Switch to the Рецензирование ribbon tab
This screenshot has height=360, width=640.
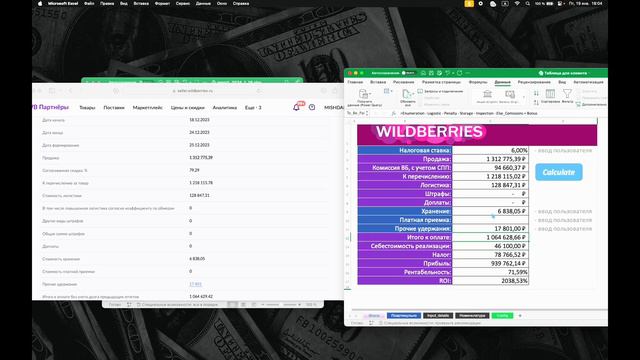pyautogui.click(x=534, y=82)
